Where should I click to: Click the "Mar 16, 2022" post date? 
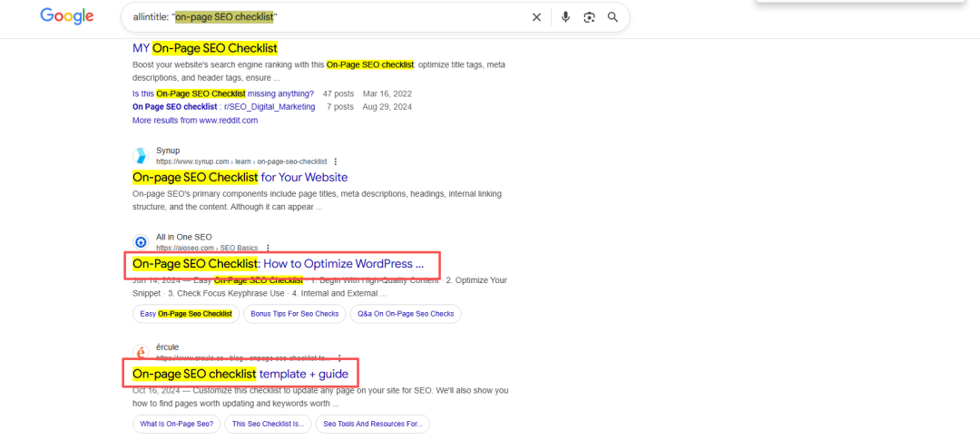pyautogui.click(x=387, y=93)
